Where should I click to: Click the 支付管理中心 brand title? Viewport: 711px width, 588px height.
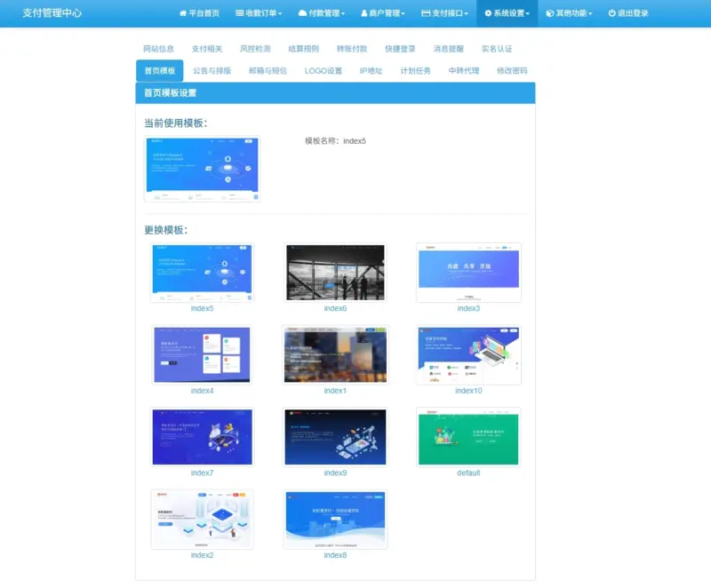point(53,12)
